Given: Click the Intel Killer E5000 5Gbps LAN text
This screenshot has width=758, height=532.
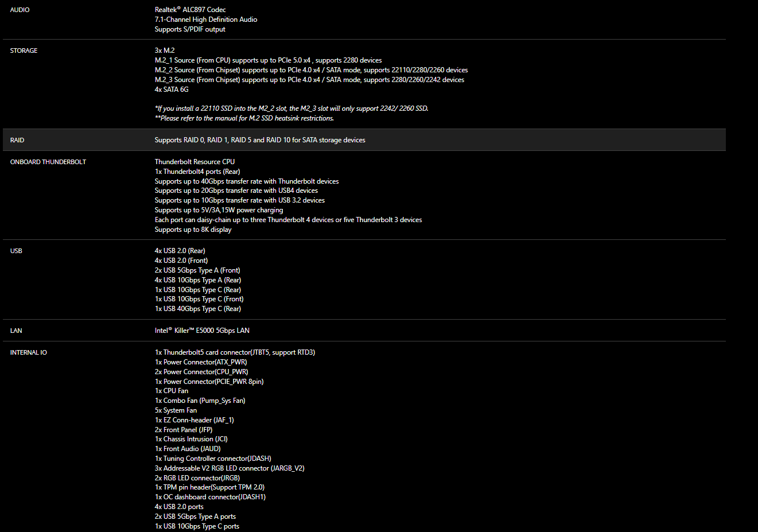Looking at the screenshot, I should click(x=202, y=331).
